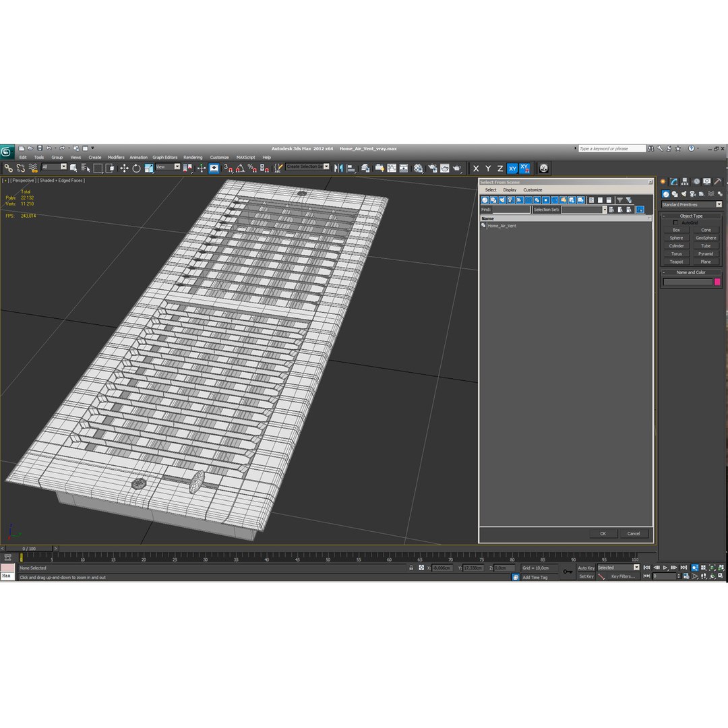
Task: Open the Display menu in Select From Scene
Action: click(x=510, y=190)
